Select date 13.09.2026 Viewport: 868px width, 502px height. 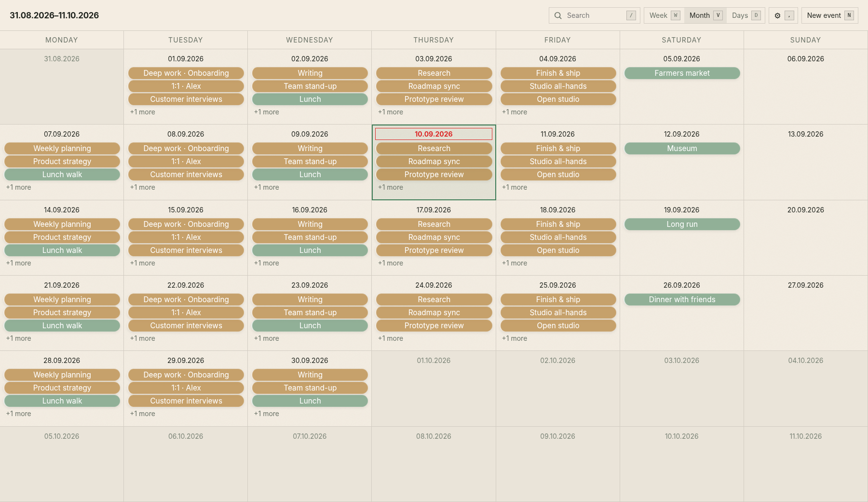(x=805, y=134)
